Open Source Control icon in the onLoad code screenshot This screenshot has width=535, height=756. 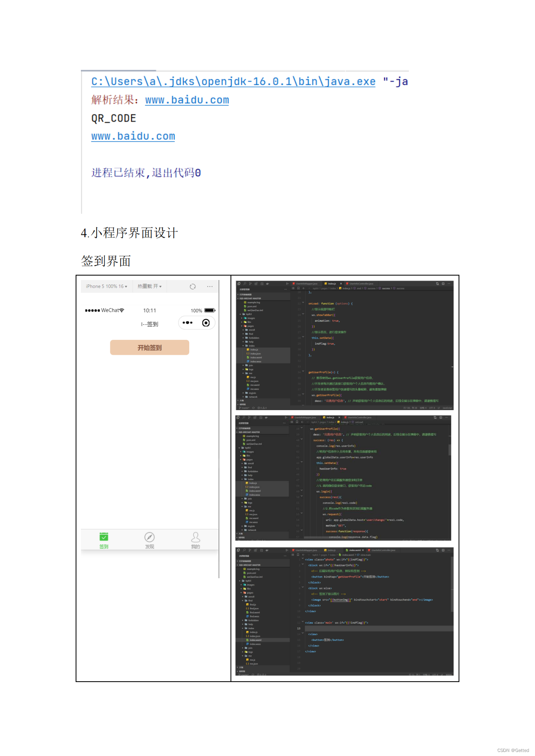250,284
